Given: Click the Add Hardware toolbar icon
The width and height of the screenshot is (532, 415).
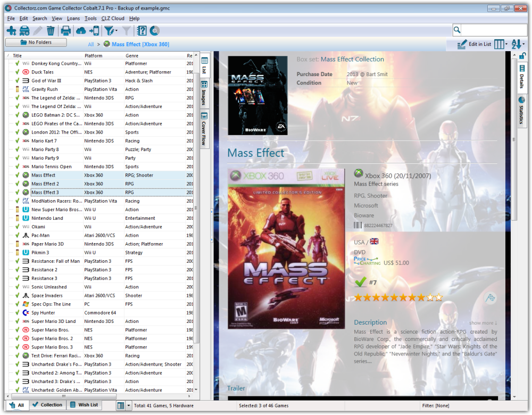Looking at the screenshot, I should pos(24,31).
